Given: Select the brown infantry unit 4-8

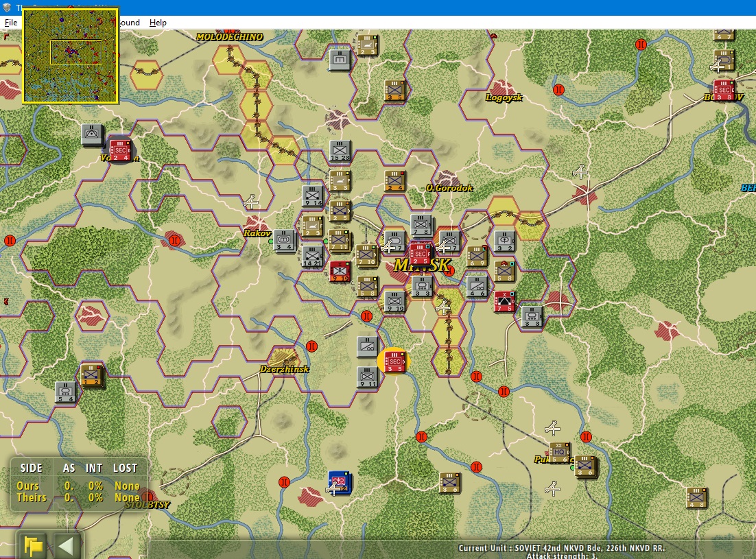Looking at the screenshot, I should [697, 498].
